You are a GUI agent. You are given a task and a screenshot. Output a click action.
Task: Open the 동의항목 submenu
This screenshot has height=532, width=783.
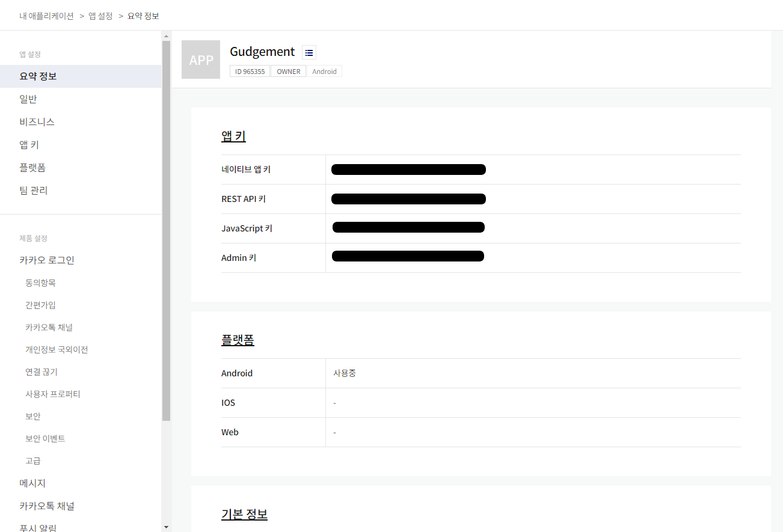click(40, 283)
